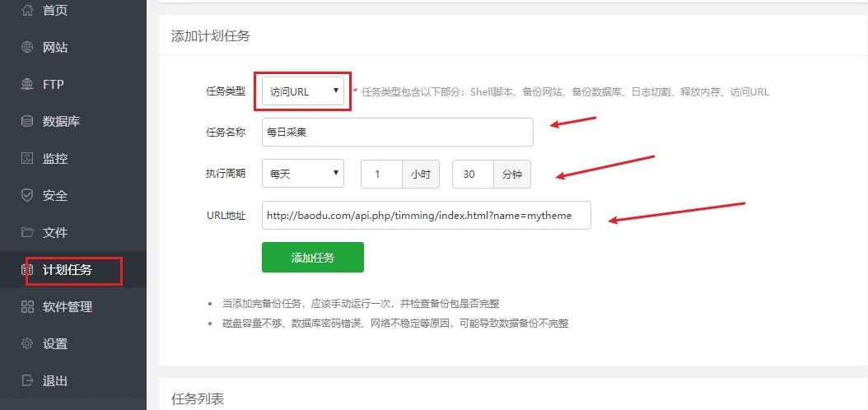Click the home icon beside 首页
The height and width of the screenshot is (410, 868).
point(27,11)
